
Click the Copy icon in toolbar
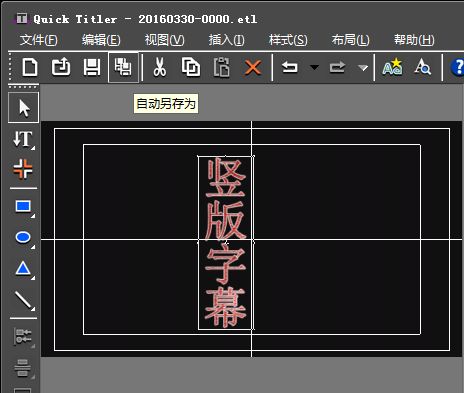[x=191, y=67]
